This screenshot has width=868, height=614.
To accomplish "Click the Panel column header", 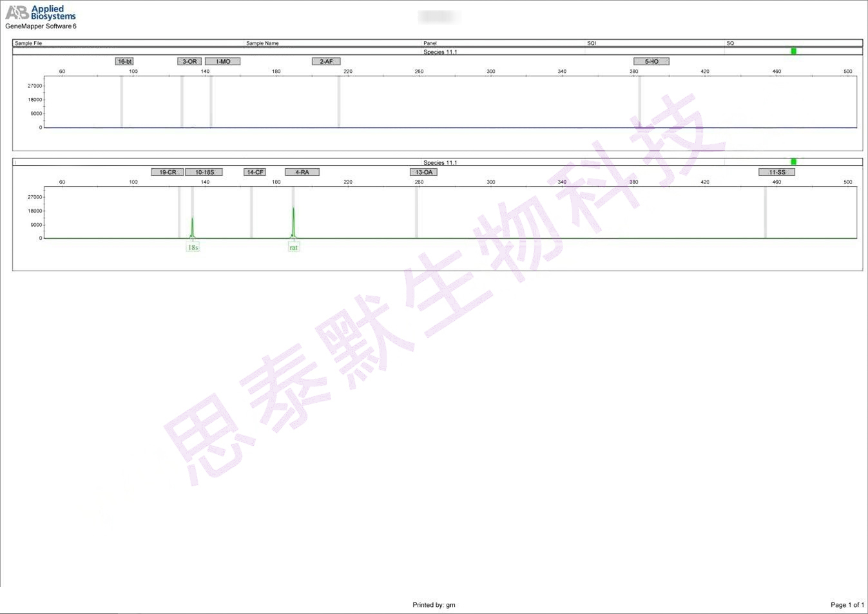I will (430, 43).
